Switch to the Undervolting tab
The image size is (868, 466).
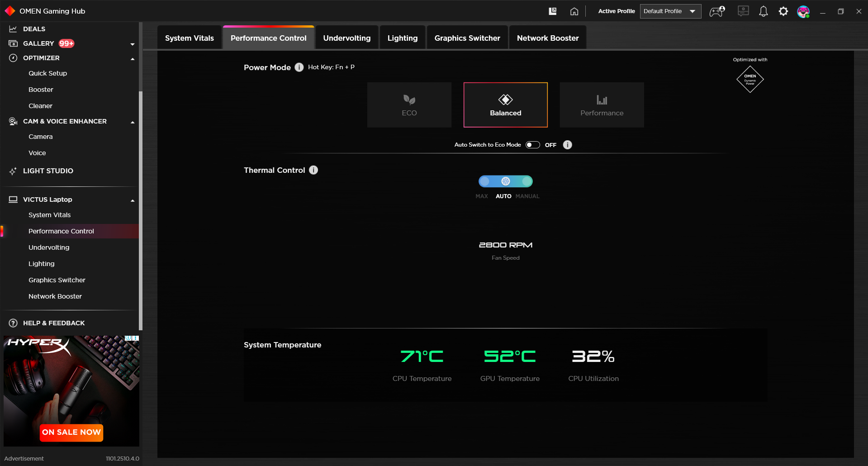pos(347,38)
